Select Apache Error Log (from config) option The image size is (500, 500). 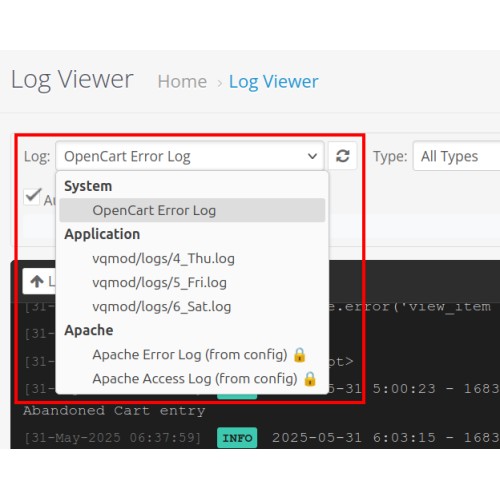[x=192, y=355]
